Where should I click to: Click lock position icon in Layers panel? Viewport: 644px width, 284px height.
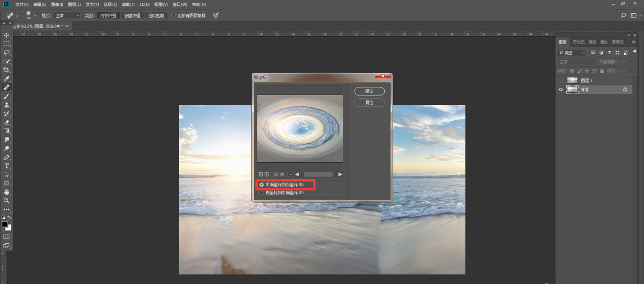coord(587,71)
